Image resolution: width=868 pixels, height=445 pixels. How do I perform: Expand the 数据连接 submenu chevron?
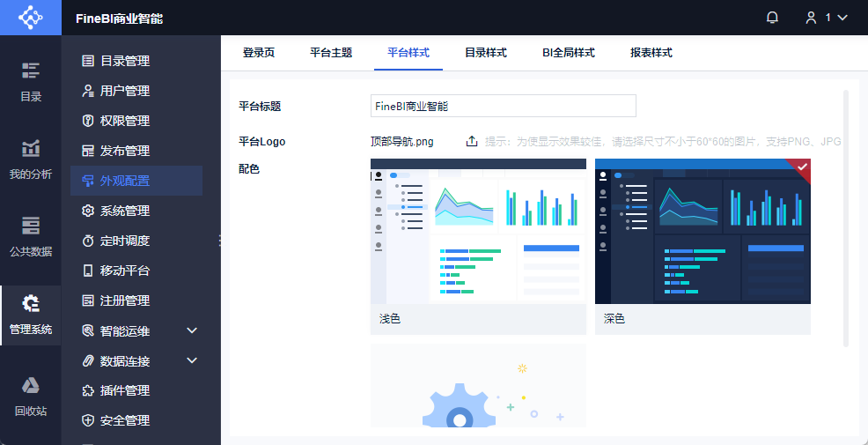192,360
